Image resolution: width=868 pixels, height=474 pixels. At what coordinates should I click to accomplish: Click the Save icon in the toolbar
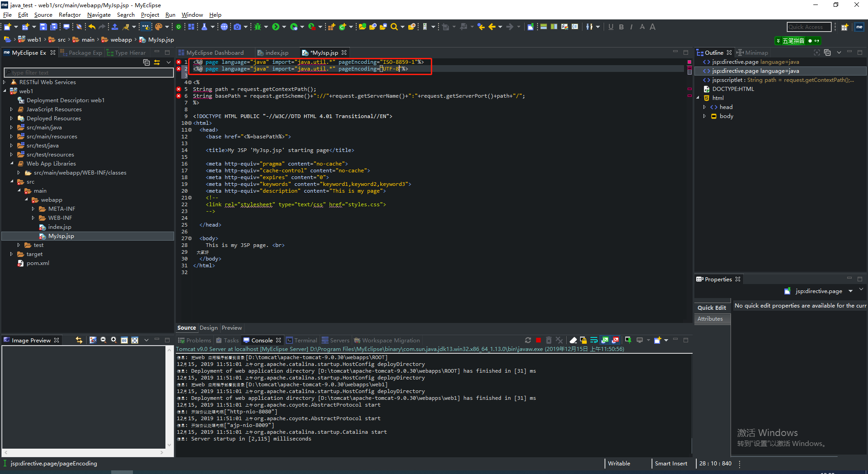pyautogui.click(x=43, y=27)
